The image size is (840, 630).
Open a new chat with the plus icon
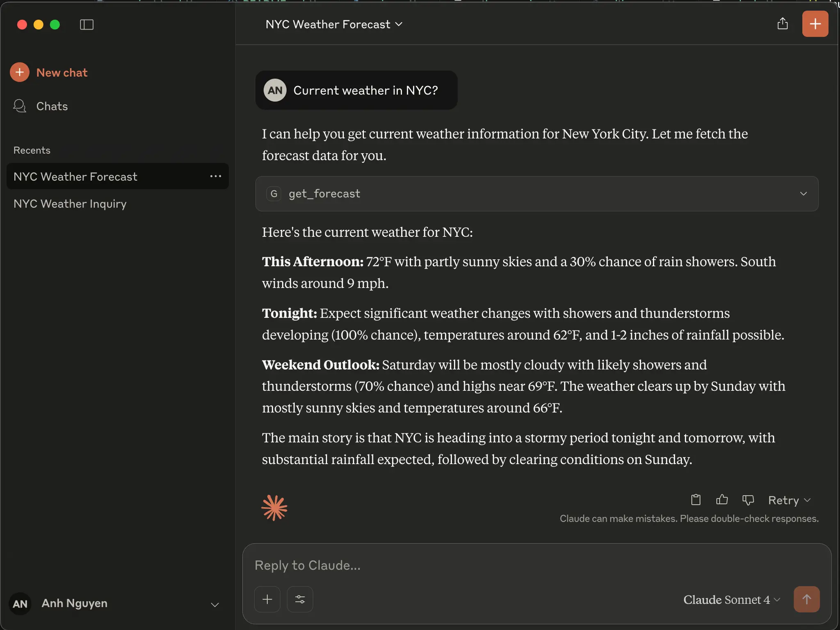[815, 24]
